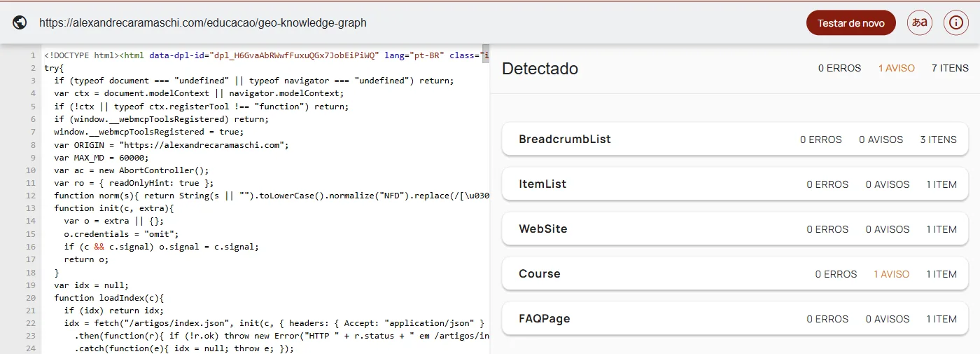Click the 1 AVISO warning in Course row
Viewport: 980px width, 354px height.
892,274
